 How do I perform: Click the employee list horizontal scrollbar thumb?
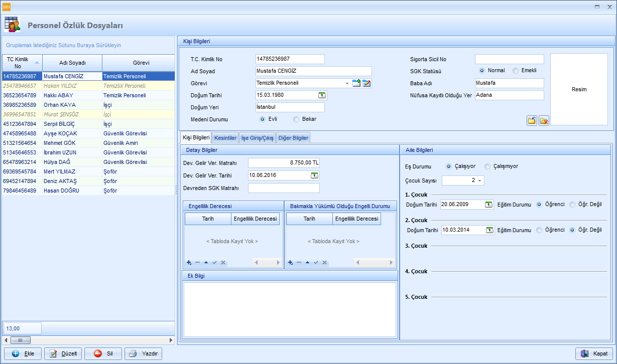21,340
